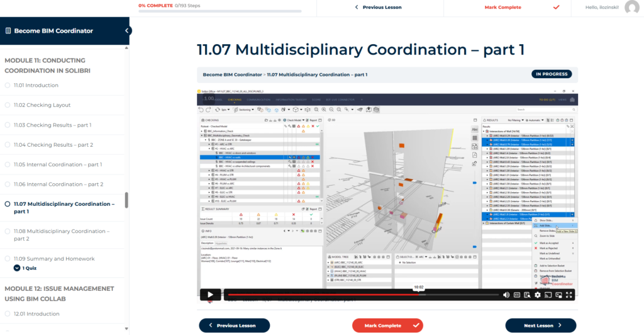This screenshot has width=644, height=335.
Task: Click the user profile avatar
Action: coord(631,7)
